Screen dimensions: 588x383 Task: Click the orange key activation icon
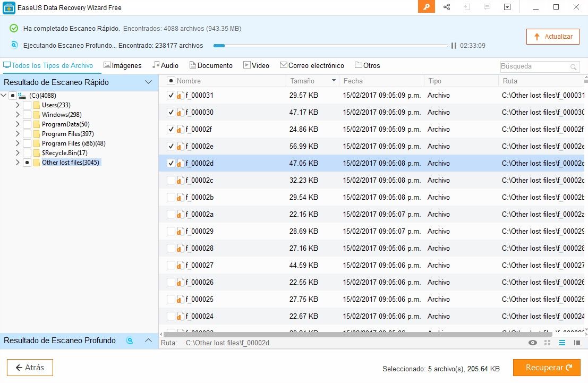click(426, 7)
